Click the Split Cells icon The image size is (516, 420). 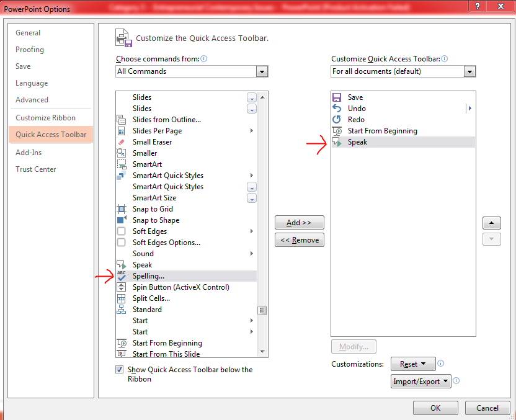(x=121, y=298)
